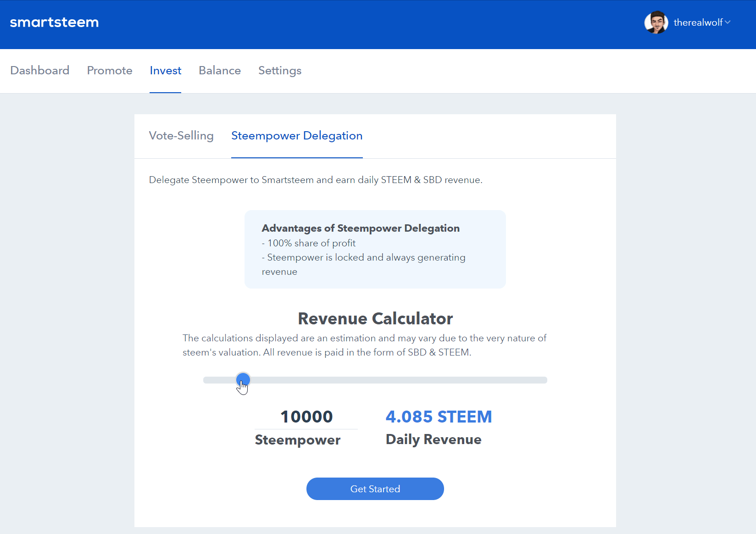Click the Revenue Calculator heading

(375, 318)
